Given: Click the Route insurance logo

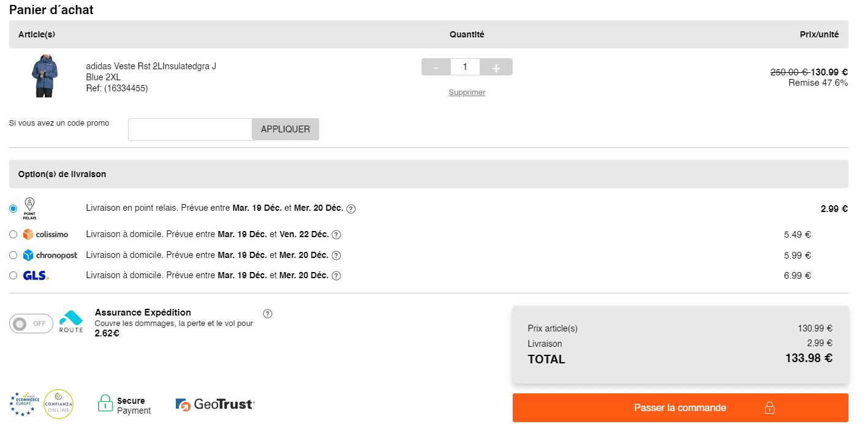Looking at the screenshot, I should (71, 322).
